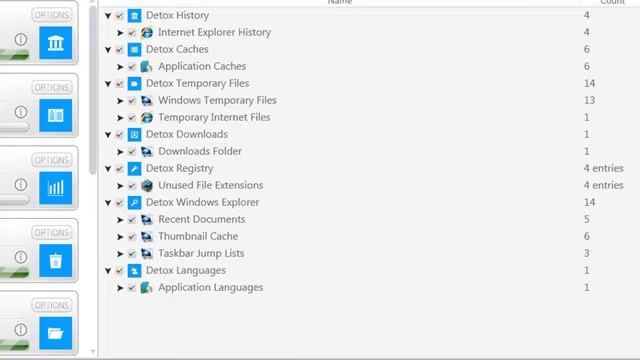
Task: Toggle the Internet Explorer History checkbox
Action: click(131, 33)
